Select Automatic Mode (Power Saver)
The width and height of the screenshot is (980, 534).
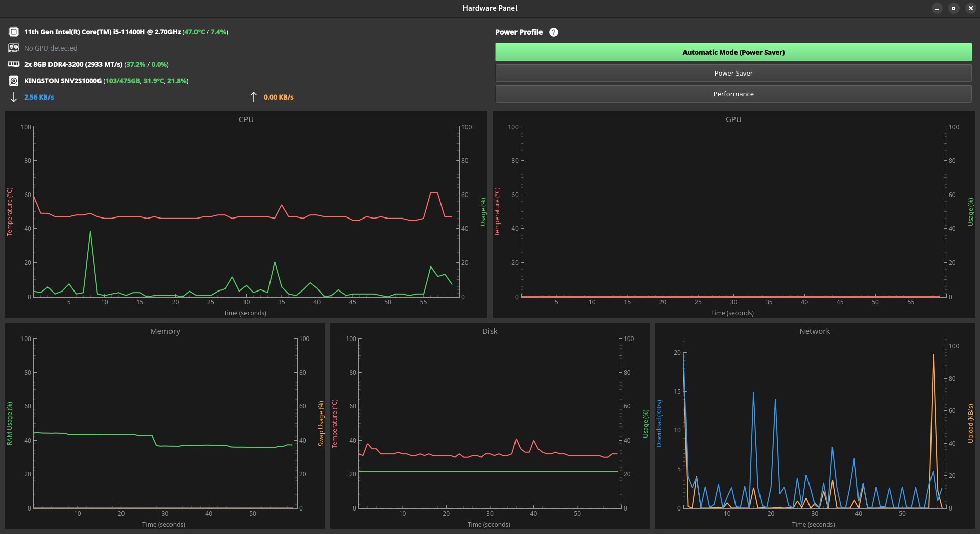pyautogui.click(x=733, y=52)
